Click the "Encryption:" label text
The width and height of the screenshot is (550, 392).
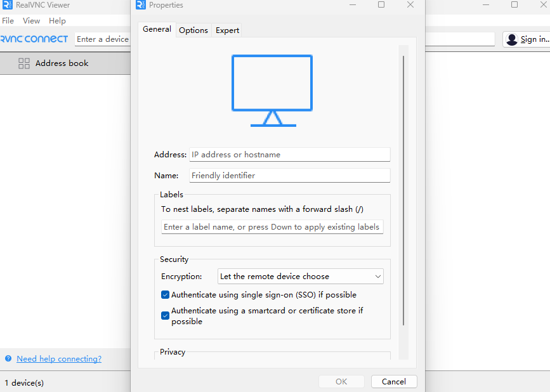coord(181,277)
